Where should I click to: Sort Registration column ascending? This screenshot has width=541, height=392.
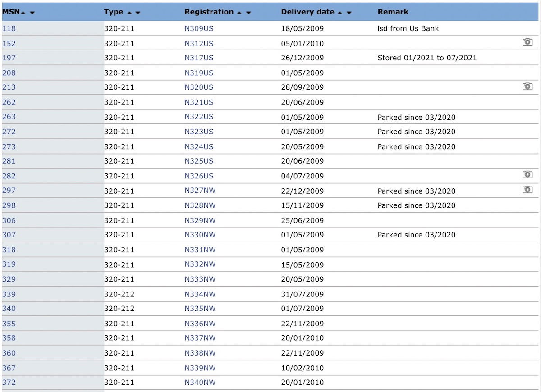pos(239,13)
